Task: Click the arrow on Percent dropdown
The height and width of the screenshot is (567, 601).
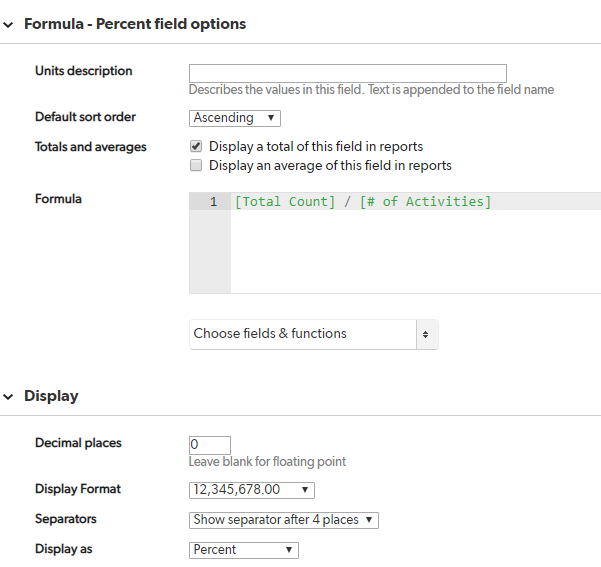Action: coord(289,549)
